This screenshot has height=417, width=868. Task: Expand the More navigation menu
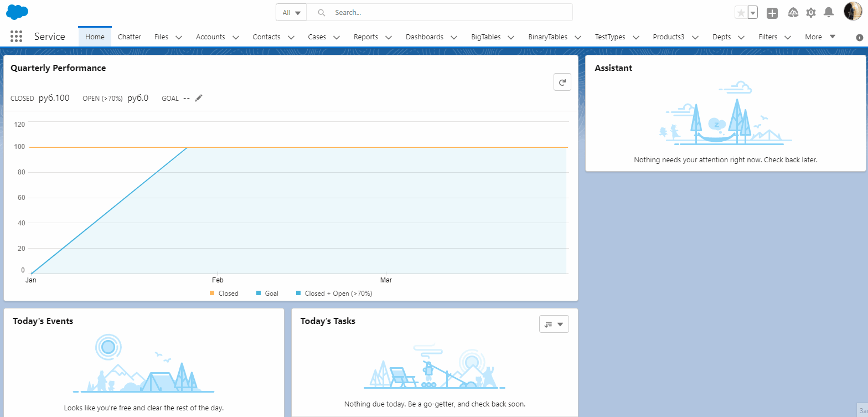coord(820,37)
